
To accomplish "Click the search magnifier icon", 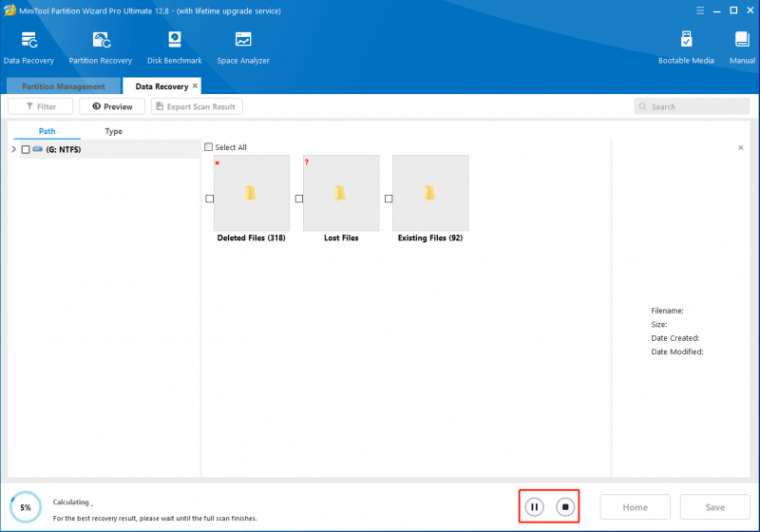I will click(x=643, y=106).
